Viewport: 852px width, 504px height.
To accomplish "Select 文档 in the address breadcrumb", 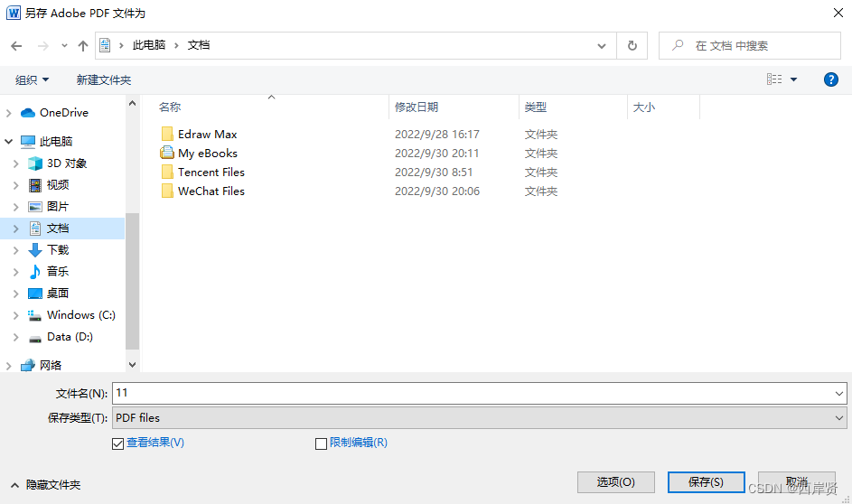I will tap(199, 45).
